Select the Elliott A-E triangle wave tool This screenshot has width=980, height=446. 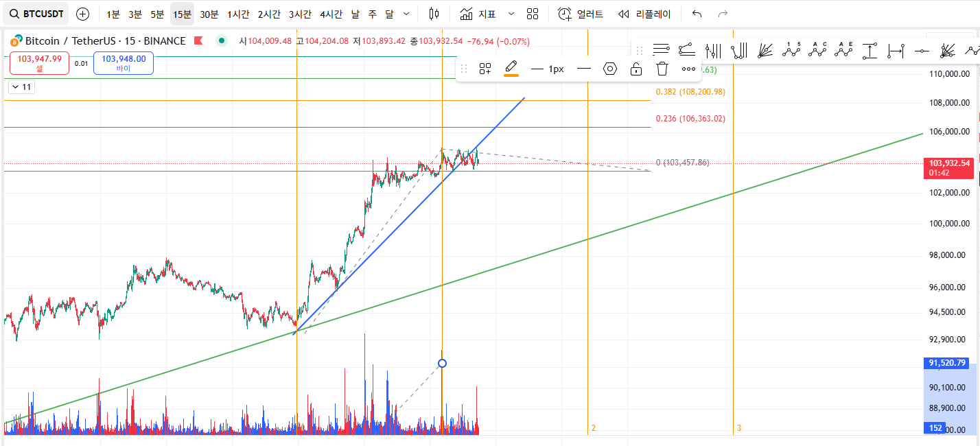point(843,49)
